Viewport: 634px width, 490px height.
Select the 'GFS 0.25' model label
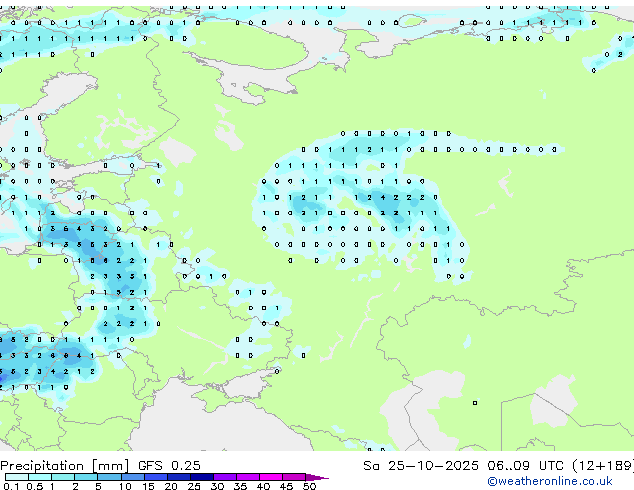(169, 466)
